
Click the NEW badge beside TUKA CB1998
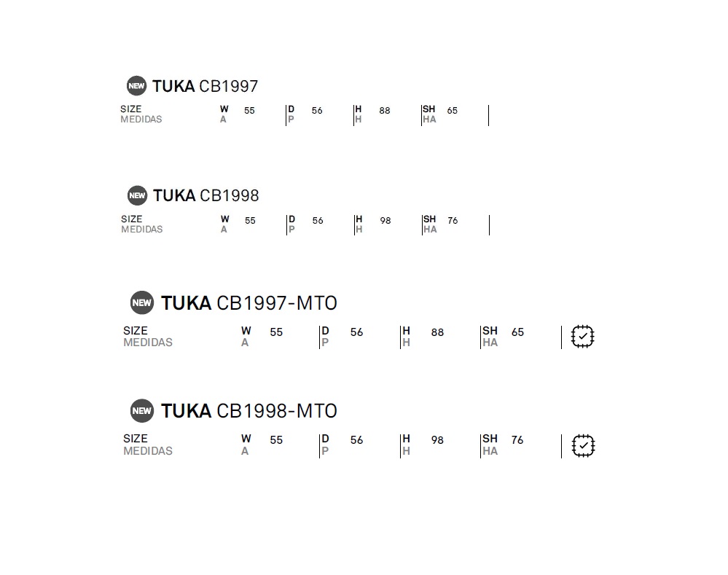tap(138, 195)
